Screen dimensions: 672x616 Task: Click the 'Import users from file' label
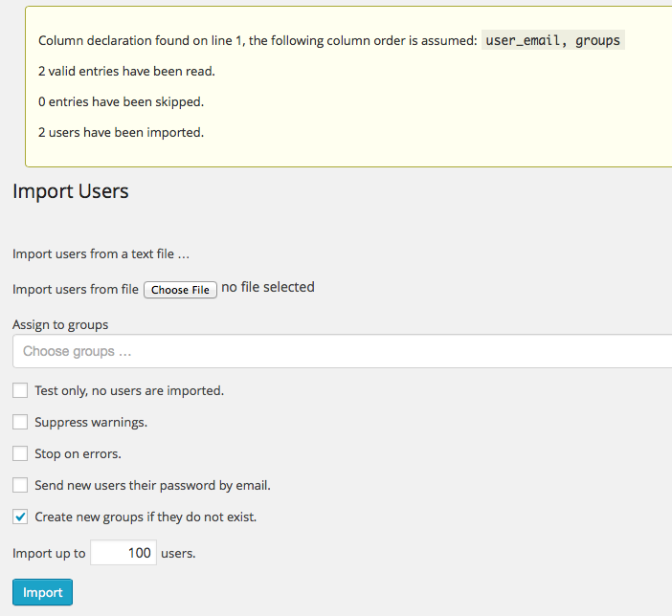tap(76, 289)
